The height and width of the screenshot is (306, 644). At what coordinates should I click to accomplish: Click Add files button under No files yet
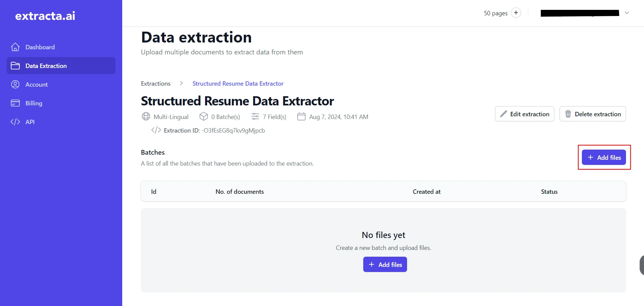click(385, 265)
